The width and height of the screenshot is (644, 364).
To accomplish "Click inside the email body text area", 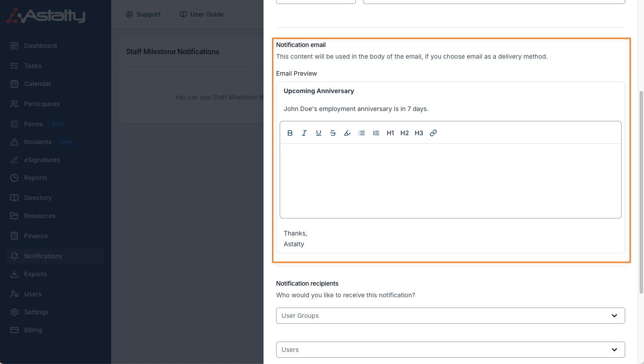I will click(x=450, y=180).
